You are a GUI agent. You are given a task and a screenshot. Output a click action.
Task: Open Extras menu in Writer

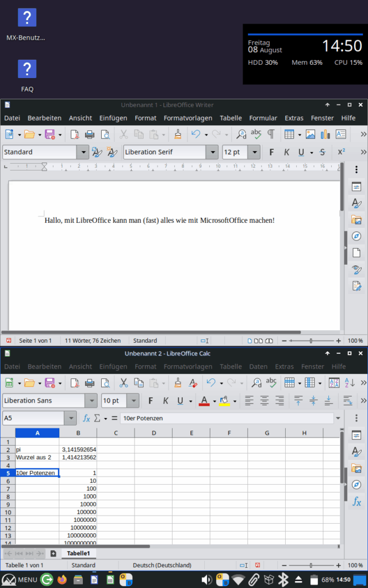pyautogui.click(x=294, y=118)
